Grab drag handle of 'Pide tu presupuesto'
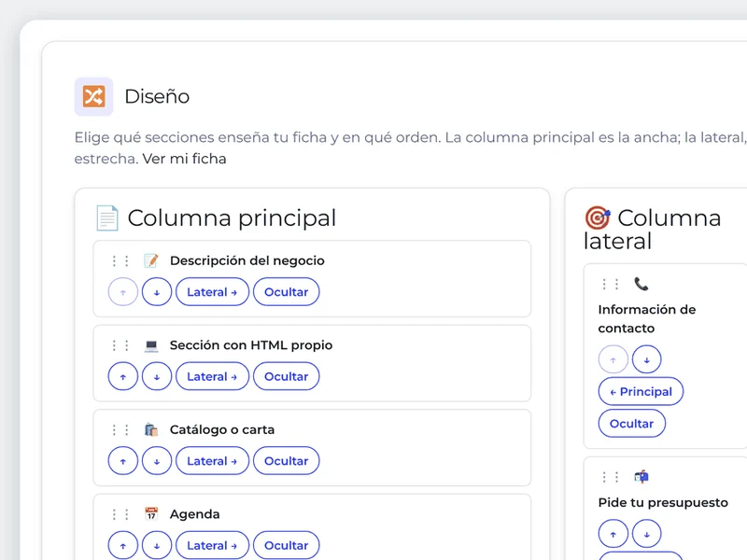This screenshot has width=747, height=560. [x=611, y=477]
